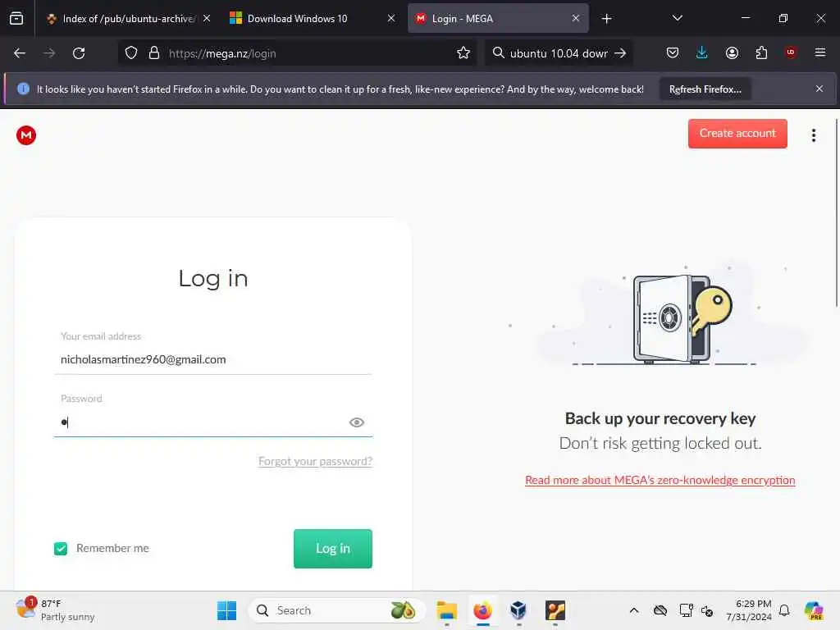The height and width of the screenshot is (630, 840).
Task: Expand the list all tabs dropdown
Action: click(x=677, y=19)
